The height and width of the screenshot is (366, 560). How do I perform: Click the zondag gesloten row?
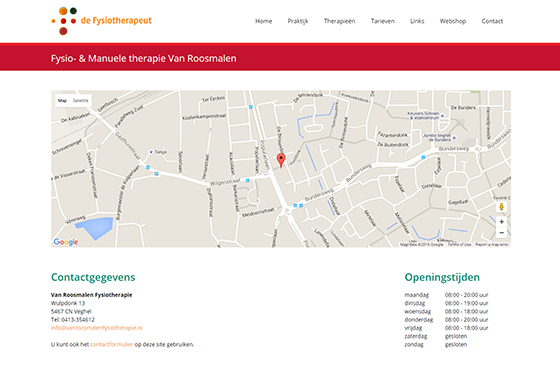(436, 345)
